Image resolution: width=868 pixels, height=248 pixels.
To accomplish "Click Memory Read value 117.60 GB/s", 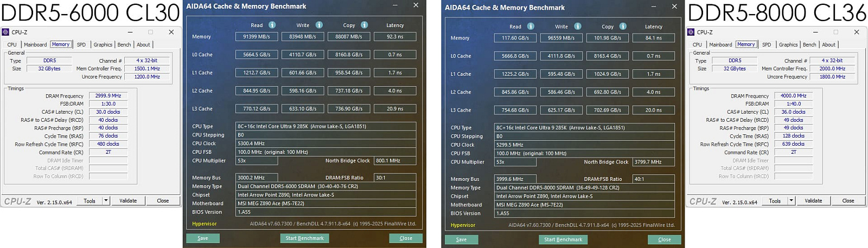I will tap(515, 38).
